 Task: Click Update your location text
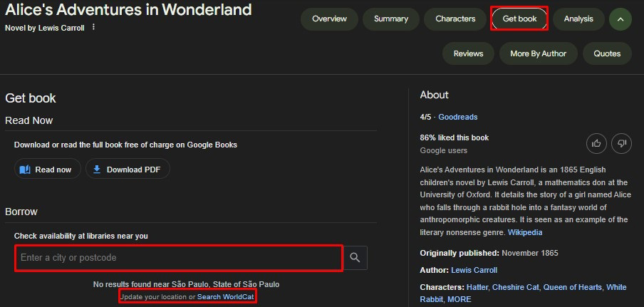pos(154,297)
